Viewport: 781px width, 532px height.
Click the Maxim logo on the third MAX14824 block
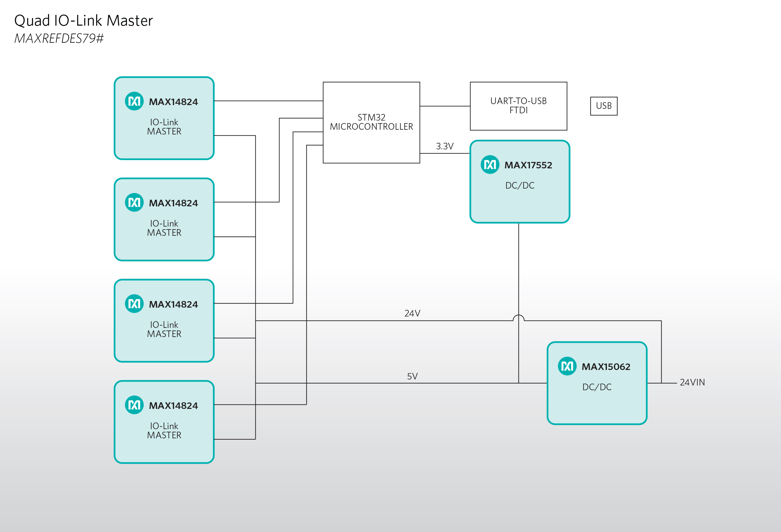(134, 304)
